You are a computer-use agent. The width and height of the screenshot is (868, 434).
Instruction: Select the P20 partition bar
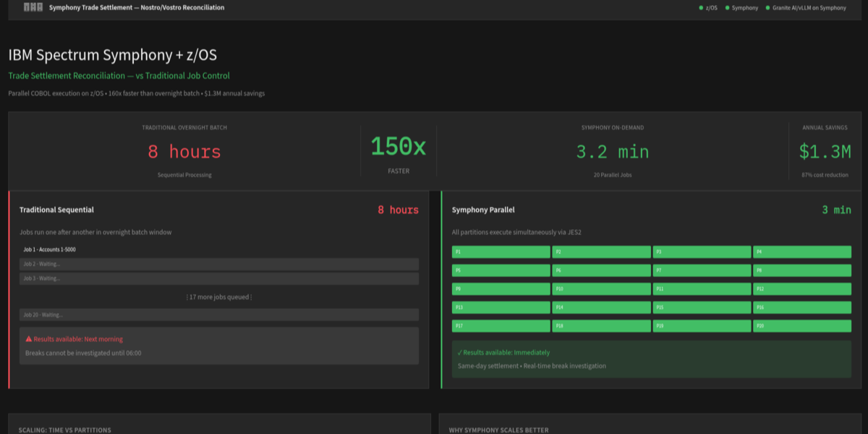click(801, 326)
